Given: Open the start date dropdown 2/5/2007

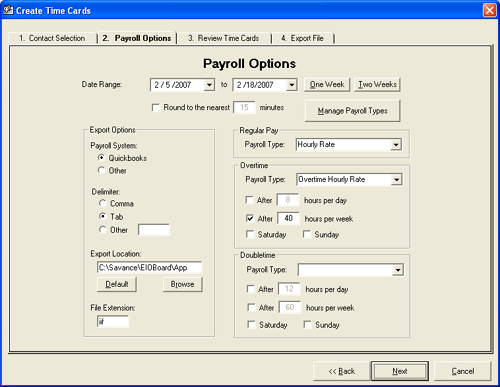Looking at the screenshot, I should click(x=209, y=85).
